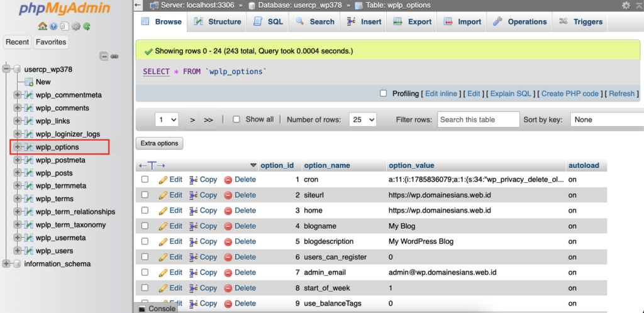The width and height of the screenshot is (644, 313).
Task: Click the phpMyAdmin home icon
Action: click(x=42, y=26)
